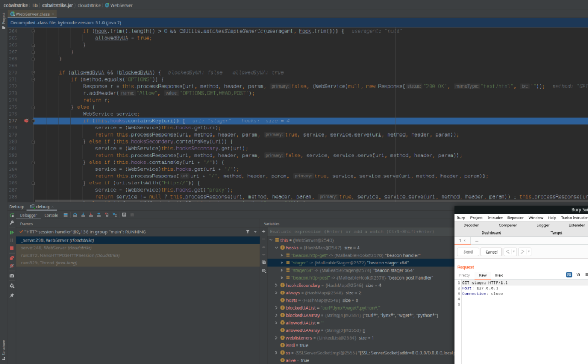
Task: Open debugger gear settings menu
Action: (x=11, y=286)
